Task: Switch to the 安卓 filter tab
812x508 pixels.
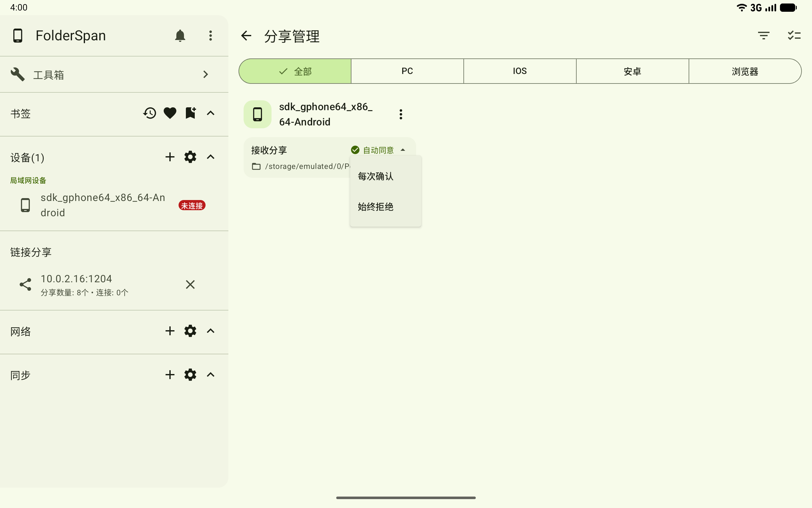Action: click(632, 71)
